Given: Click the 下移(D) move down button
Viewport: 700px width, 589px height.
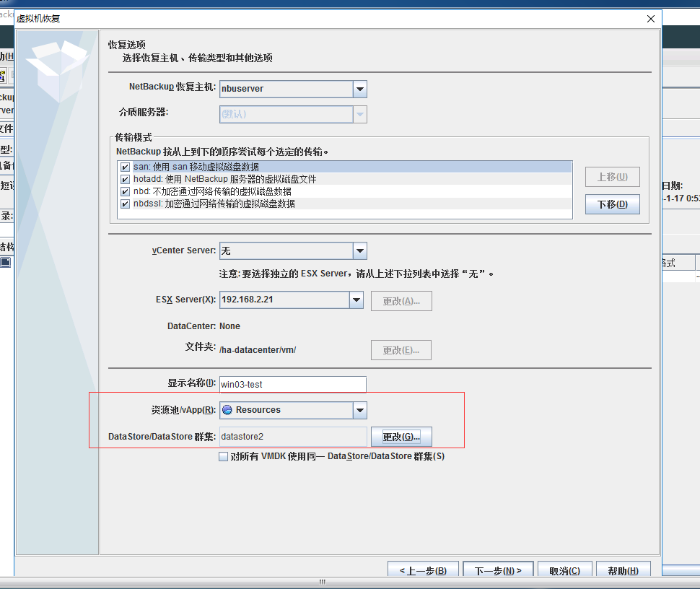Looking at the screenshot, I should [613, 204].
